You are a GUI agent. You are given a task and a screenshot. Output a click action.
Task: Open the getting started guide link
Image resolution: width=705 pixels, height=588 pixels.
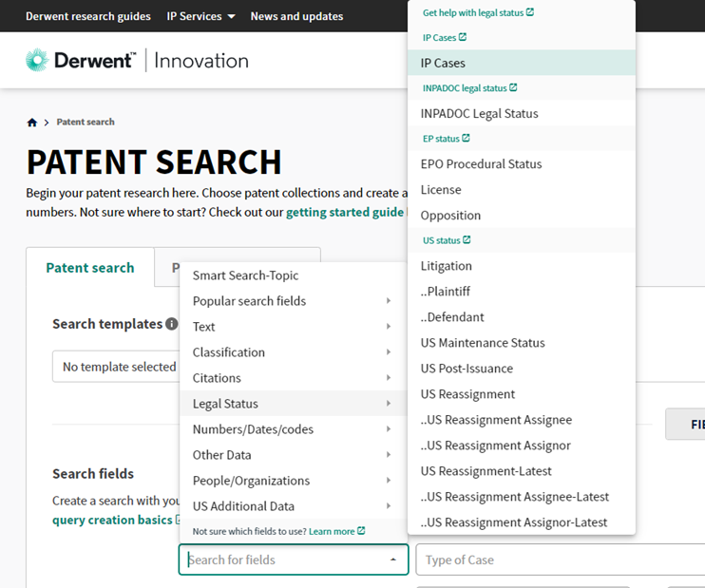coord(345,212)
